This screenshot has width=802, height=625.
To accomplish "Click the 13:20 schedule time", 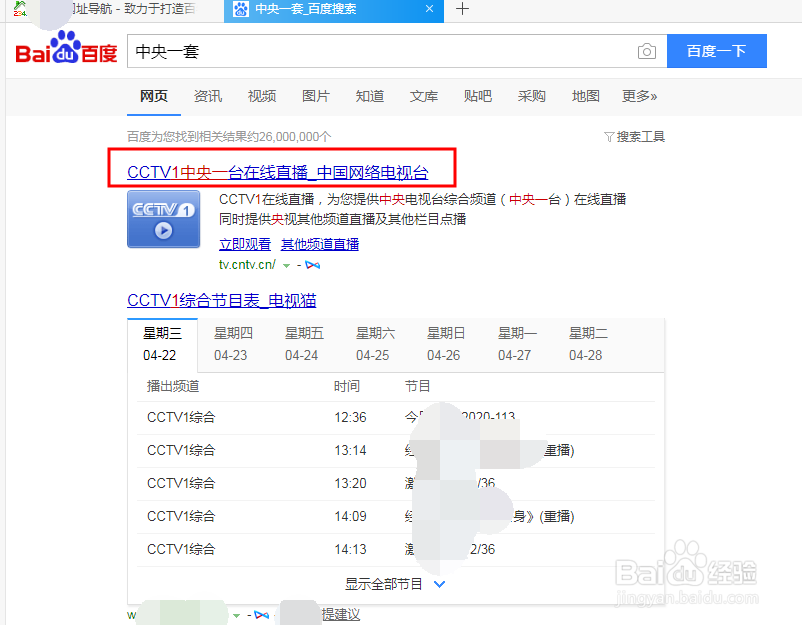I will click(x=350, y=483).
